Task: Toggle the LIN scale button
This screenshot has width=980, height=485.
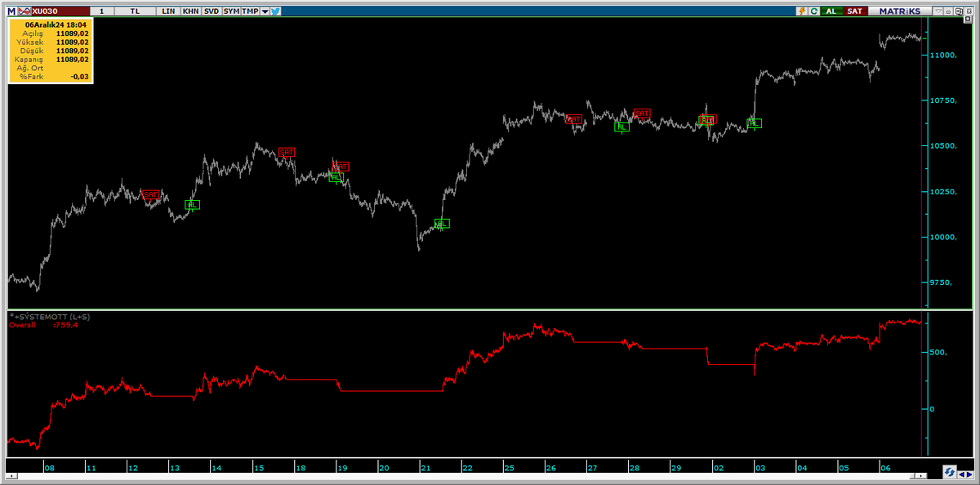Action: 168,11
